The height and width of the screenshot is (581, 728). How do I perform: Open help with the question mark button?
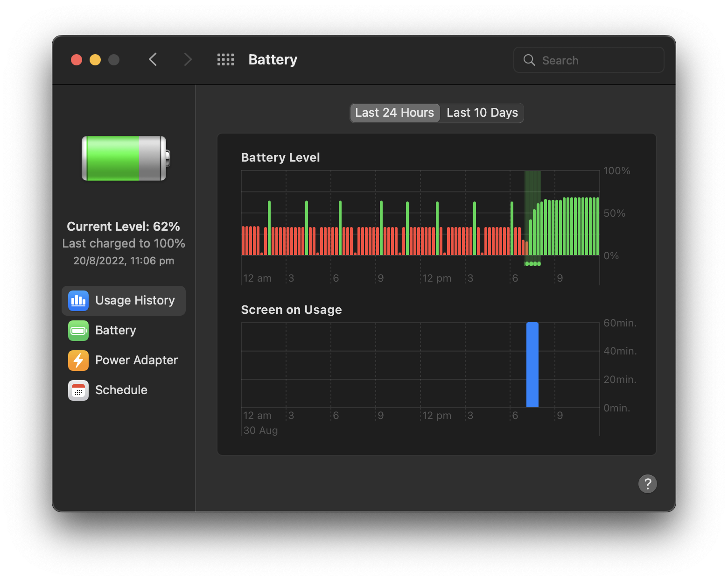click(x=647, y=484)
